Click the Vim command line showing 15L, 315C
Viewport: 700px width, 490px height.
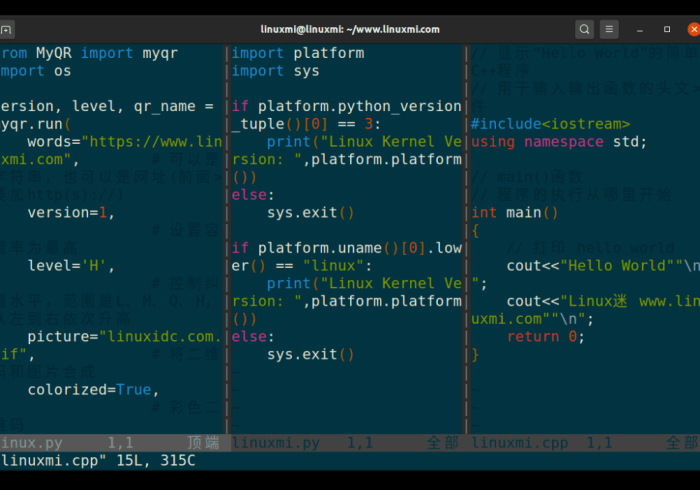point(98,460)
